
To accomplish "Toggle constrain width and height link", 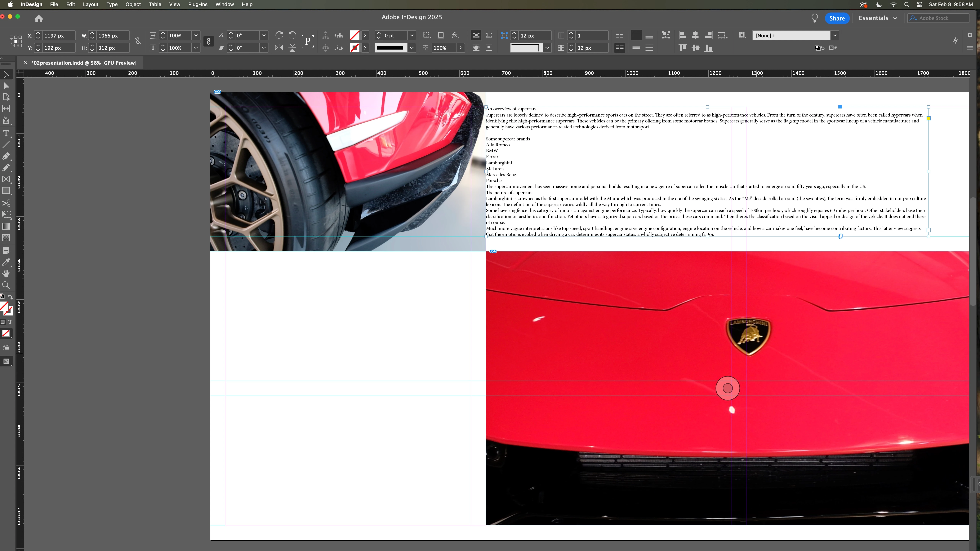I will [x=138, y=41].
